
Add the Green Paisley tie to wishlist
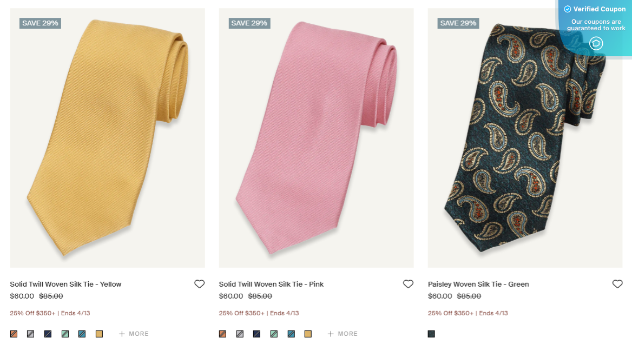click(x=617, y=283)
